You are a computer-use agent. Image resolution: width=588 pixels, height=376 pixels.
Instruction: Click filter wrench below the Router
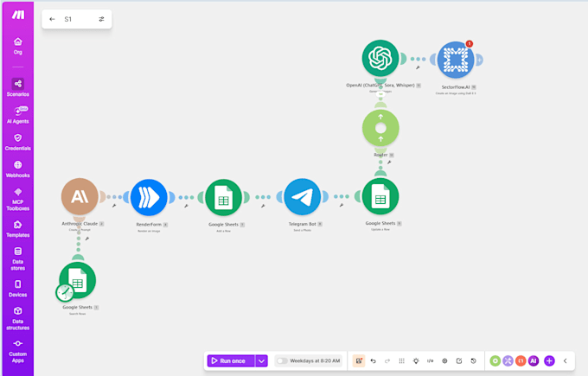[389, 163]
